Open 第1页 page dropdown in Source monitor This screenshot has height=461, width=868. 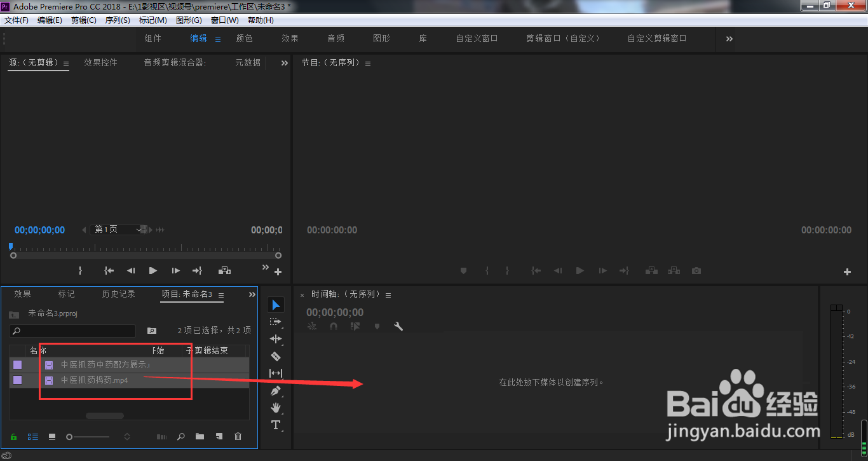[118, 230]
